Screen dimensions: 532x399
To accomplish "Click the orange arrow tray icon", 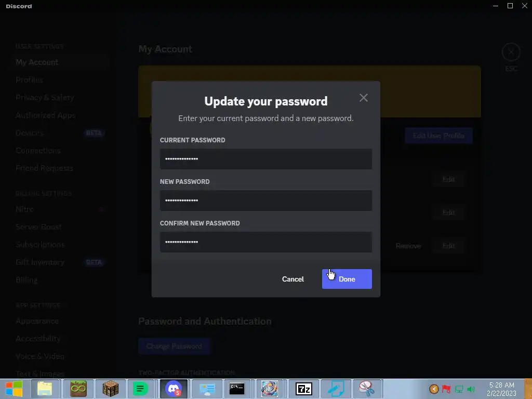I will coord(434,389).
